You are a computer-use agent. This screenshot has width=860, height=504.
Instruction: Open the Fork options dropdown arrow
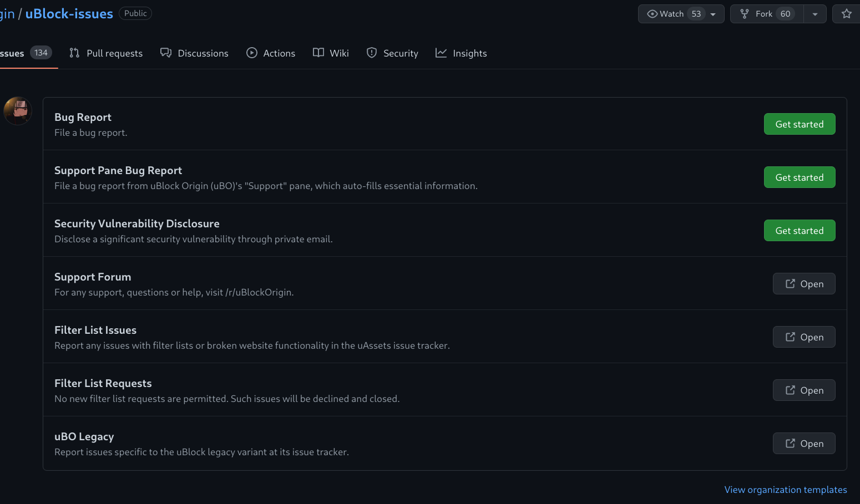pos(815,13)
